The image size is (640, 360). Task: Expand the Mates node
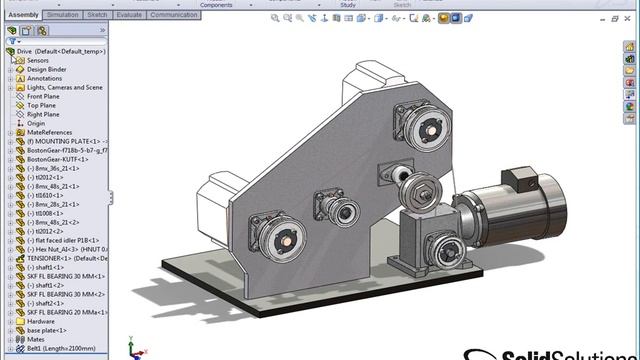pos(11,339)
